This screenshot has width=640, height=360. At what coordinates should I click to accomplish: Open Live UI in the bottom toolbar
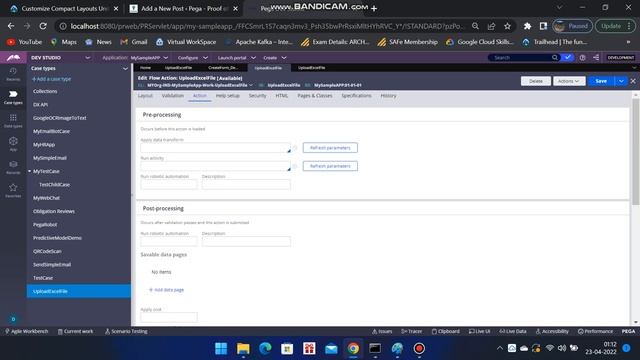[480, 331]
